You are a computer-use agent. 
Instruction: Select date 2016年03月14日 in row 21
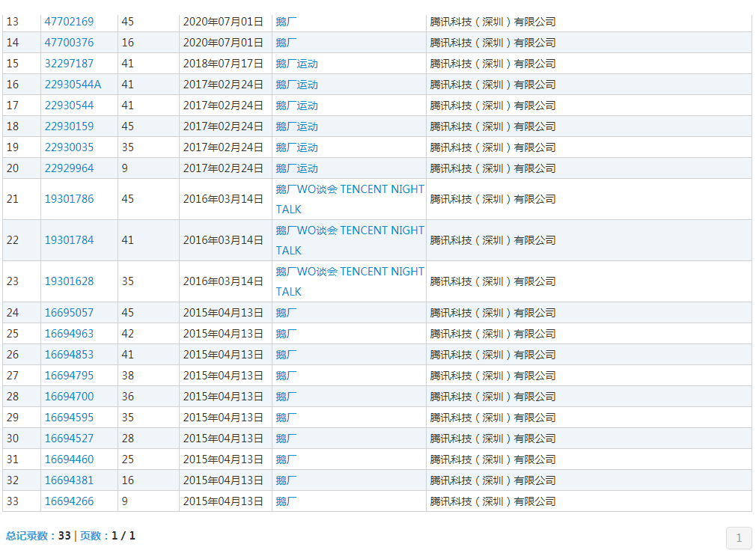coord(223,199)
